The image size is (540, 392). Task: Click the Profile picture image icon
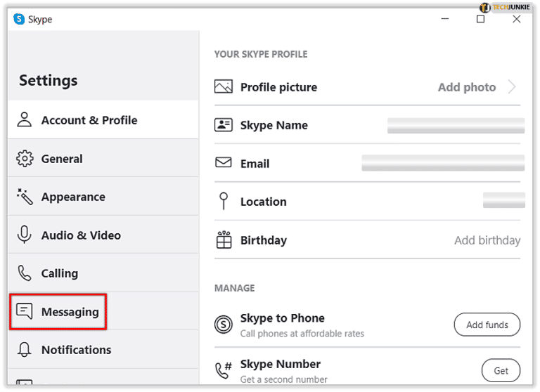[x=224, y=86]
